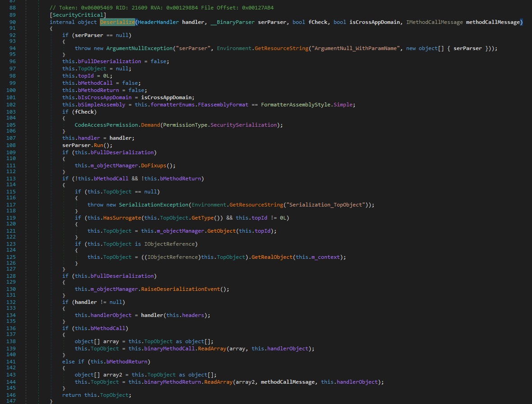Click methodCallMessage parameter in signature
This screenshot has width=532, height=404.
(493, 22)
